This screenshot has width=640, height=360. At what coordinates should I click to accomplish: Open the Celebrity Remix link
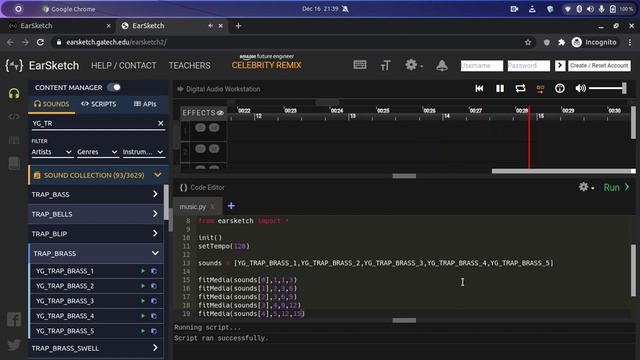tap(267, 62)
